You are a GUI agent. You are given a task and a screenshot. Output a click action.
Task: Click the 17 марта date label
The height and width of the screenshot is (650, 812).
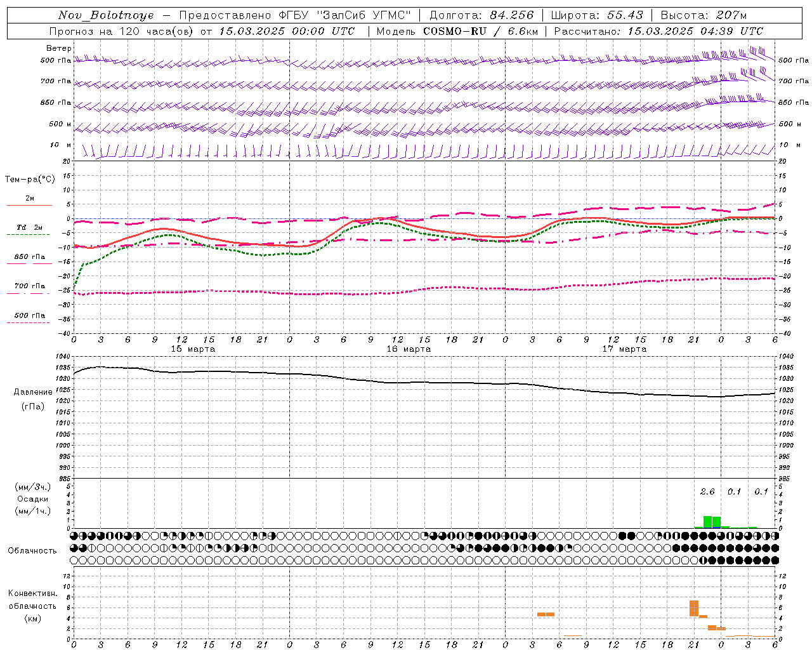[x=624, y=349]
